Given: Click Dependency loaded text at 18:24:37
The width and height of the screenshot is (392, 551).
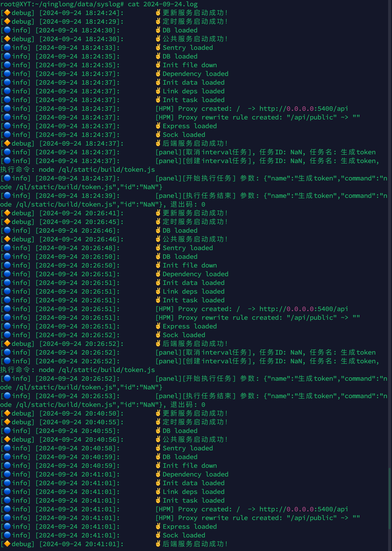Looking at the screenshot, I should click(196, 74).
